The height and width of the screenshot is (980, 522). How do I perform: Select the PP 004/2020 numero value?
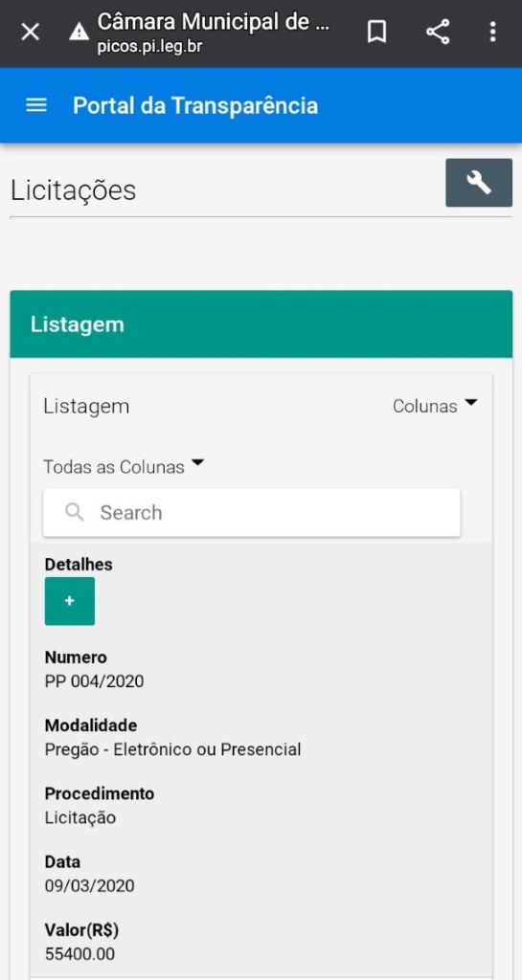point(95,680)
